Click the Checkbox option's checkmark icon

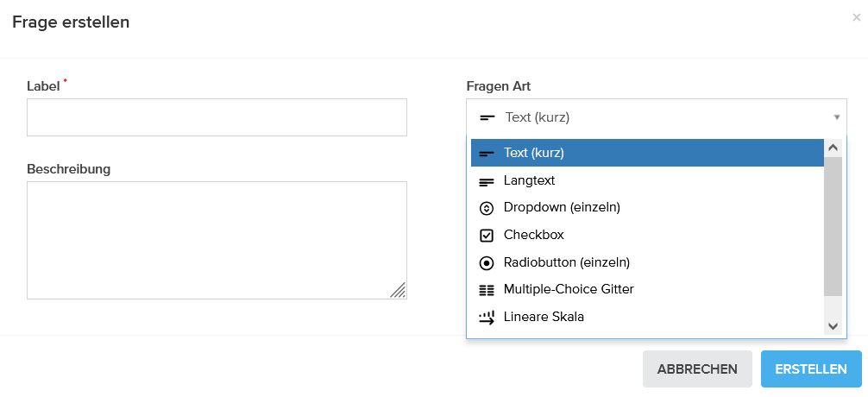click(x=487, y=235)
